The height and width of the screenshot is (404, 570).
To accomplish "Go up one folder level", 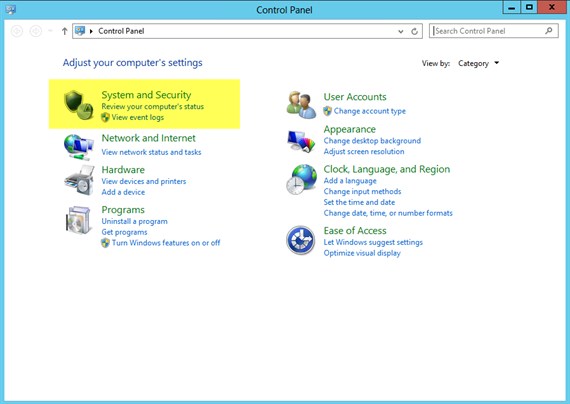I will 65,31.
